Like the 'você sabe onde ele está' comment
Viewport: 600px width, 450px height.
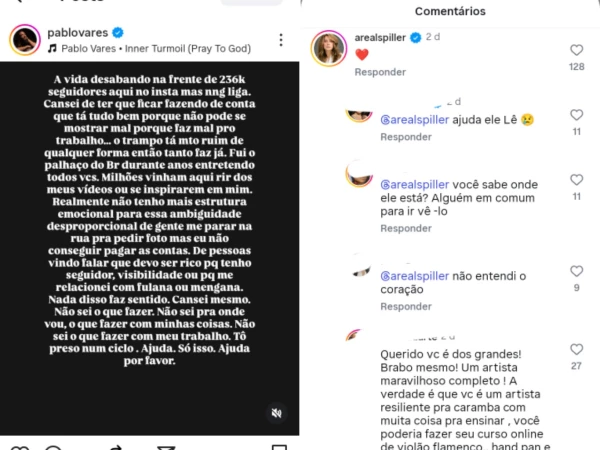pos(576,180)
